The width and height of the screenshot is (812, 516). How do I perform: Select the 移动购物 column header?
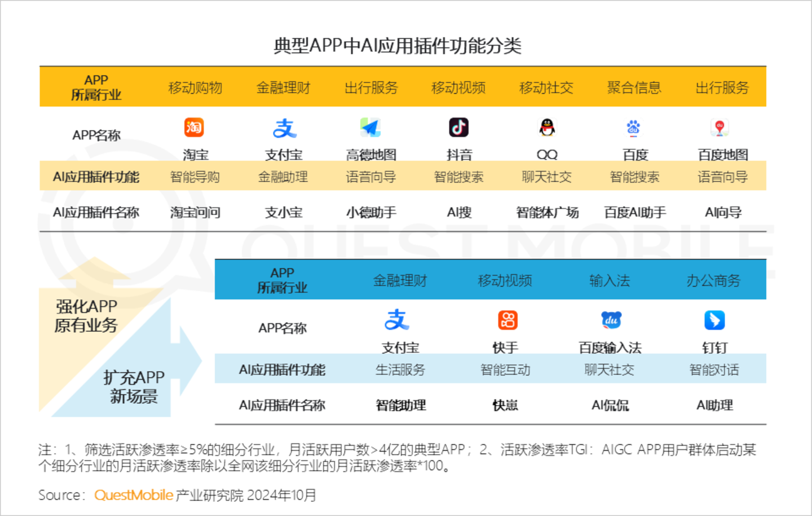tap(195, 88)
